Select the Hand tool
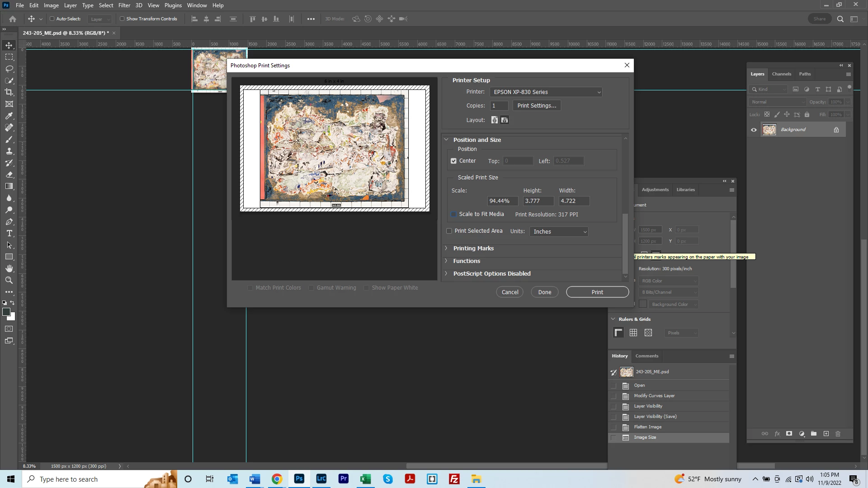This screenshot has height=488, width=868. [9, 268]
